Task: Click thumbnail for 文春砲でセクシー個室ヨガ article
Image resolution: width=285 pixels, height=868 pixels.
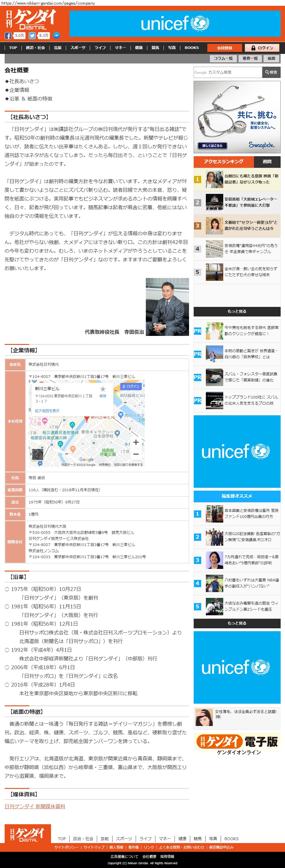Action: pos(214,226)
